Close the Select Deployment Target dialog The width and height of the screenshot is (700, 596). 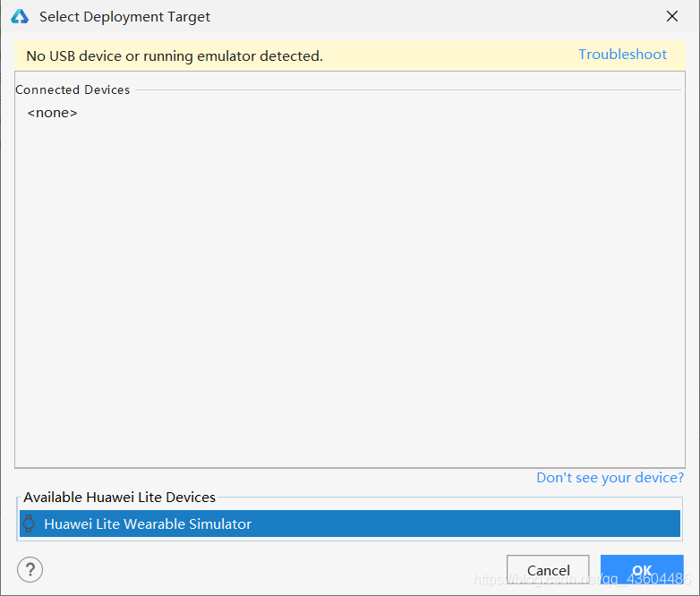click(672, 16)
